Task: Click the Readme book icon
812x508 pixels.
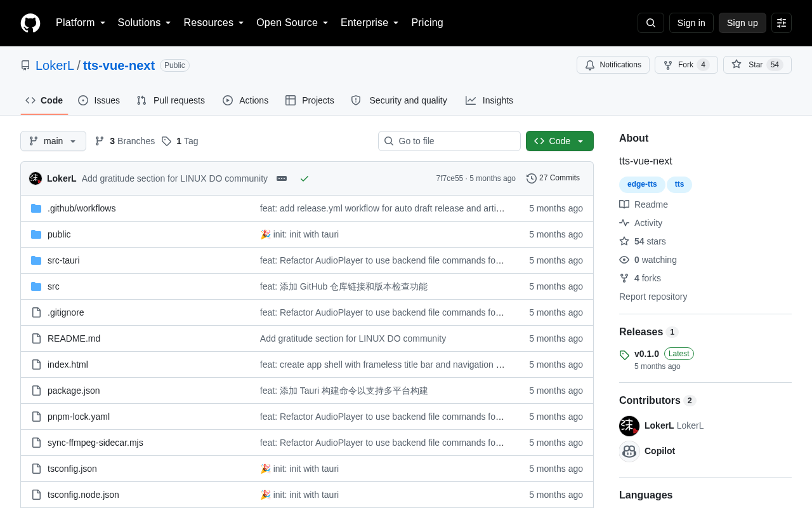Action: tap(624, 204)
